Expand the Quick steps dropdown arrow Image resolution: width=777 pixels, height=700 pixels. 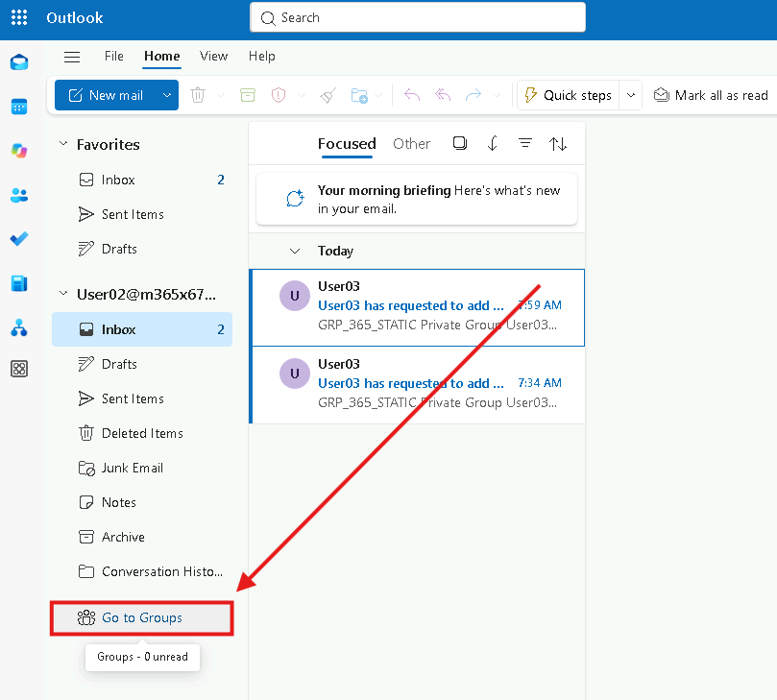click(631, 95)
